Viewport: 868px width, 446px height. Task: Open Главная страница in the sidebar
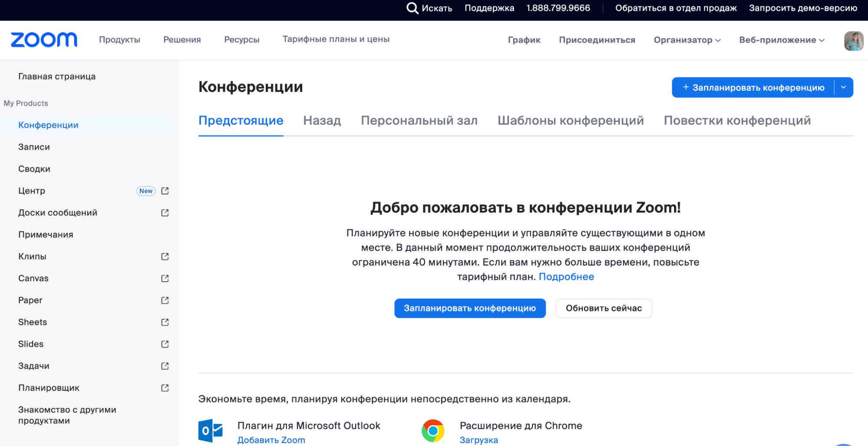(57, 76)
